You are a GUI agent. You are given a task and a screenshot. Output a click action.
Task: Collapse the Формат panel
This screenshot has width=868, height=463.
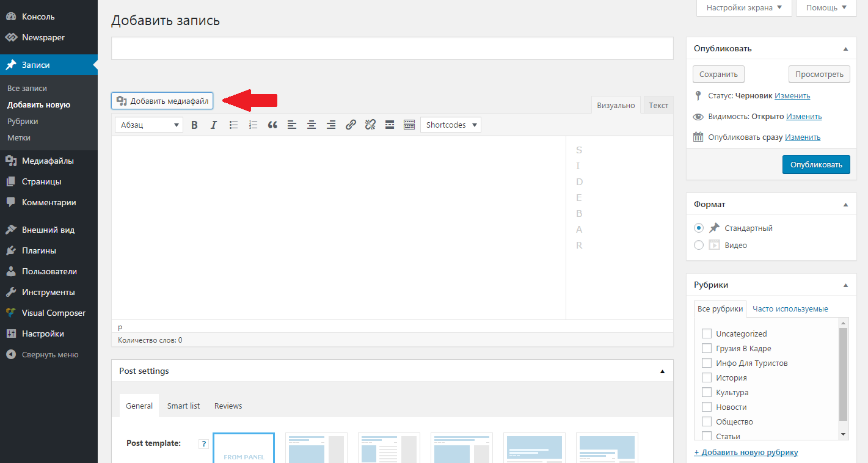(846, 204)
